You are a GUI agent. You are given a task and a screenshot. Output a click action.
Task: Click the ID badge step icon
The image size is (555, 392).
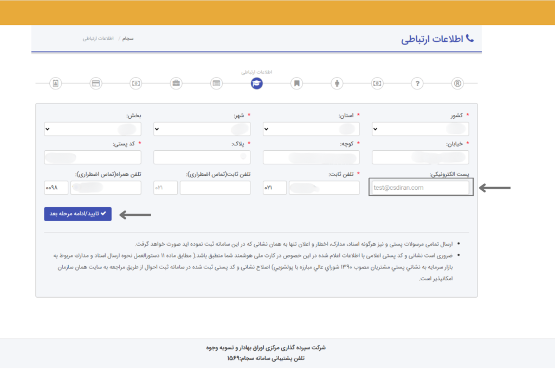[x=55, y=83]
